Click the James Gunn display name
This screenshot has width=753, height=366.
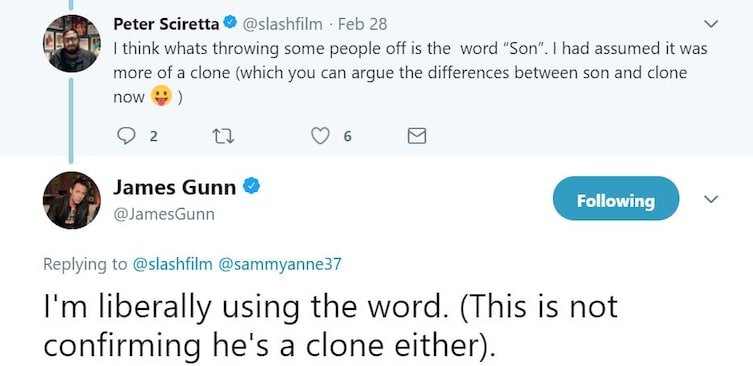[175, 187]
